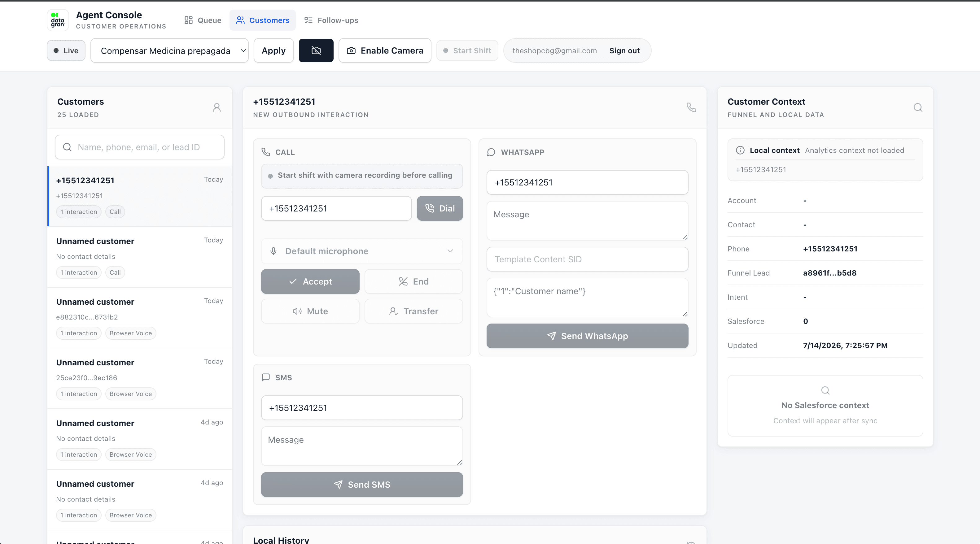Click the SMS phone number field
The height and width of the screenshot is (544, 980).
(x=362, y=408)
